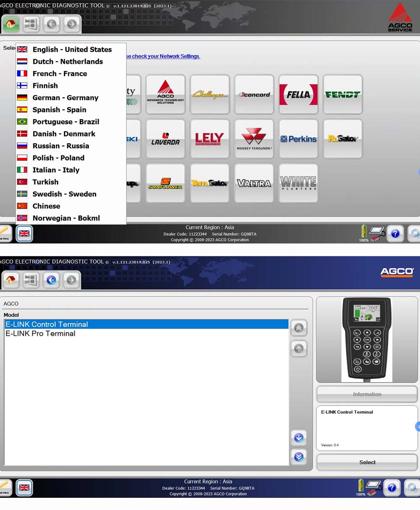Viewport: 420px width, 510px height.
Task: Switch language to Swedish - Sweden
Action: click(64, 194)
